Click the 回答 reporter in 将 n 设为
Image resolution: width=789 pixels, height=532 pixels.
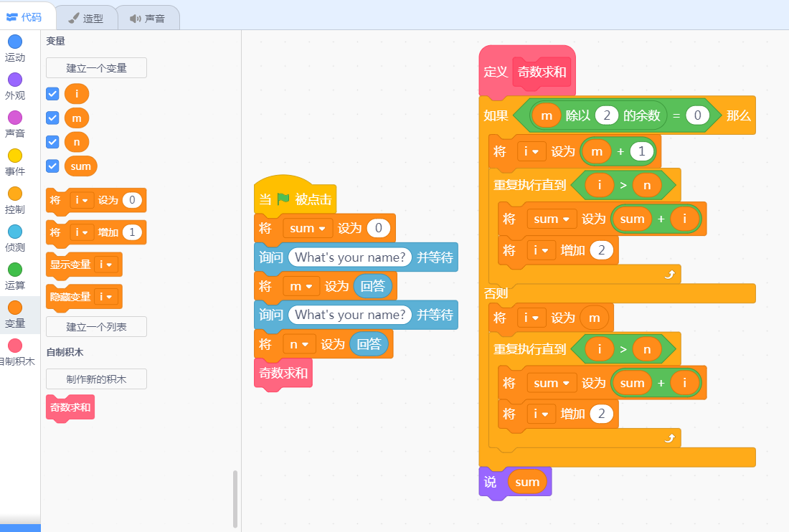(369, 344)
